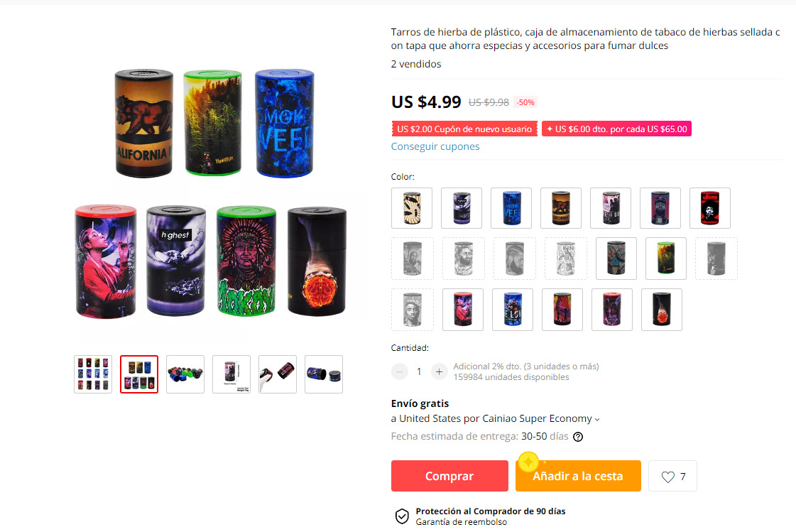Screen dimensions: 796x532
Task: Click the buyer protection shield icon
Action: click(402, 516)
